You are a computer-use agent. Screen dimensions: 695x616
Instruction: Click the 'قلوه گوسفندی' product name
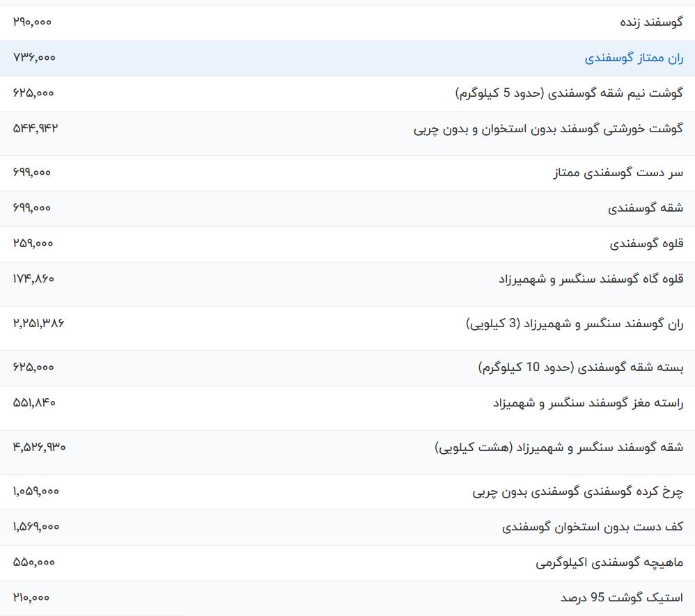point(647,244)
